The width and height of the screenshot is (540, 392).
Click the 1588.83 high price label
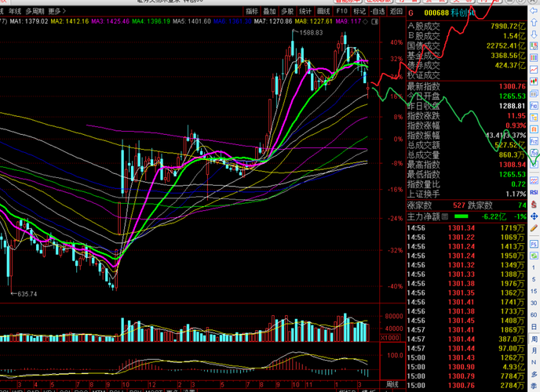pyautogui.click(x=311, y=33)
